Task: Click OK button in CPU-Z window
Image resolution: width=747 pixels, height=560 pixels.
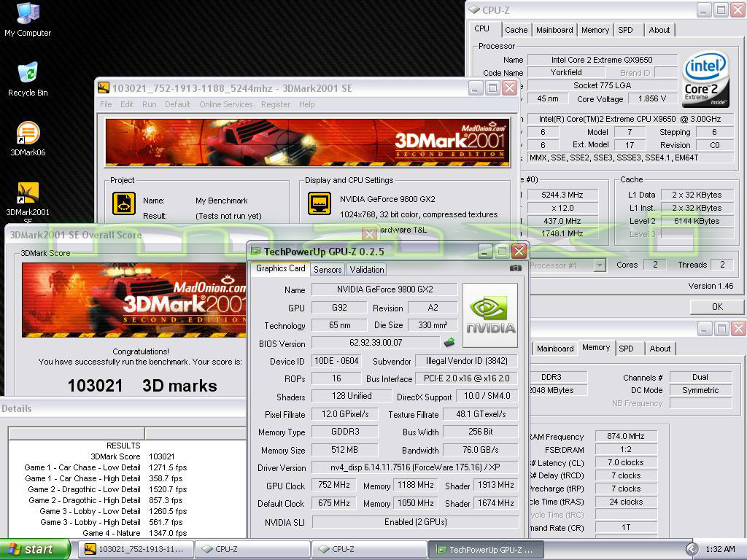Action: (x=717, y=307)
